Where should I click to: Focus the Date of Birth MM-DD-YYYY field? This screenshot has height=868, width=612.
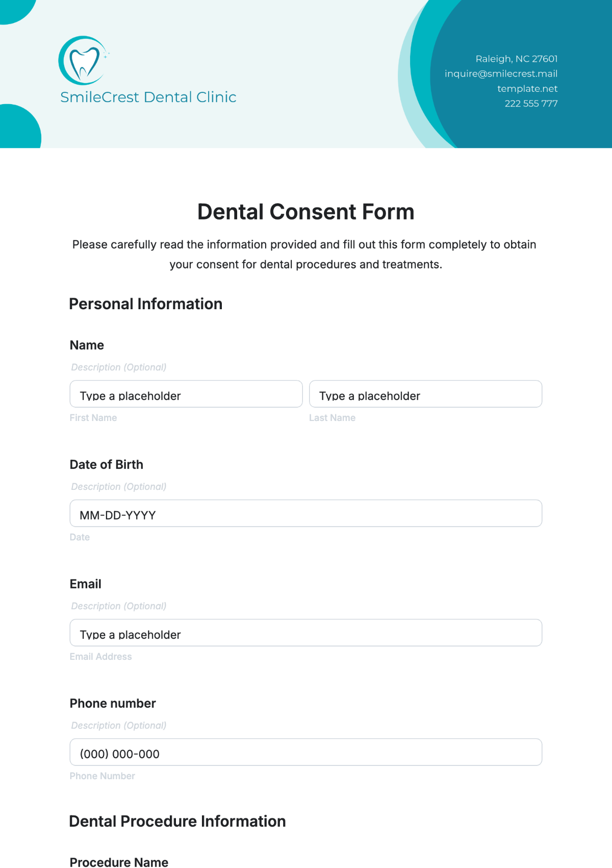pyautogui.click(x=305, y=513)
